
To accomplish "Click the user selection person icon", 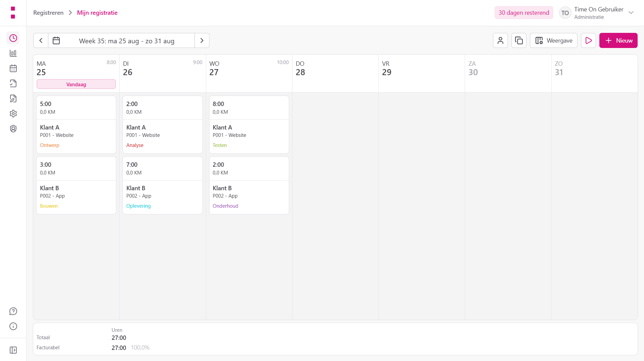I will (x=500, y=41).
